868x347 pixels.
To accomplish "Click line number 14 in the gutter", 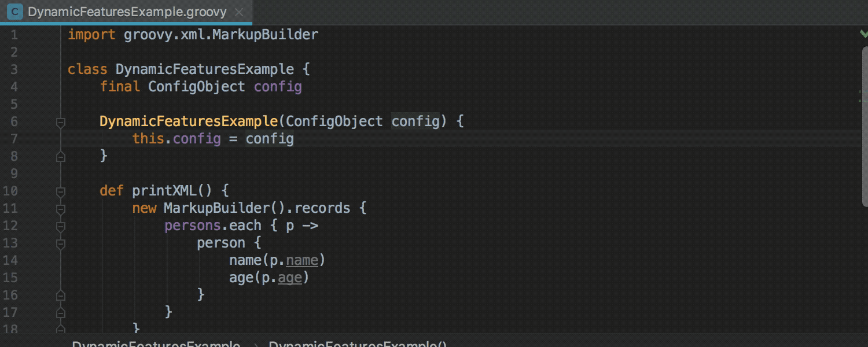I will coord(10,260).
